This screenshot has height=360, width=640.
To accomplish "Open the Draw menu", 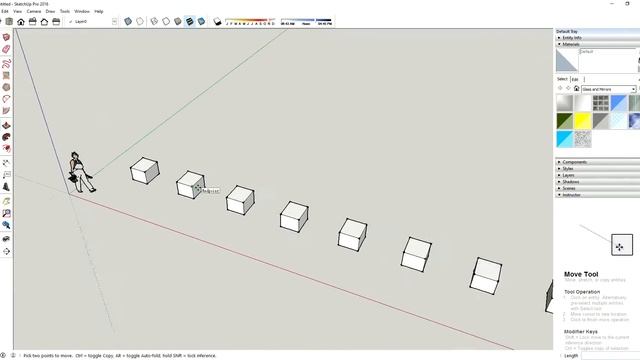I will (50, 11).
